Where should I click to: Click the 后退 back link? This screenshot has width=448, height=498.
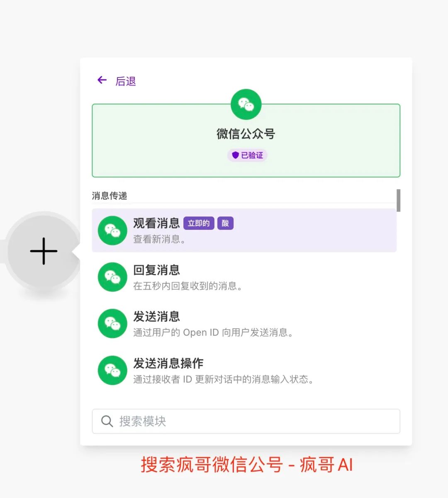[x=126, y=81]
